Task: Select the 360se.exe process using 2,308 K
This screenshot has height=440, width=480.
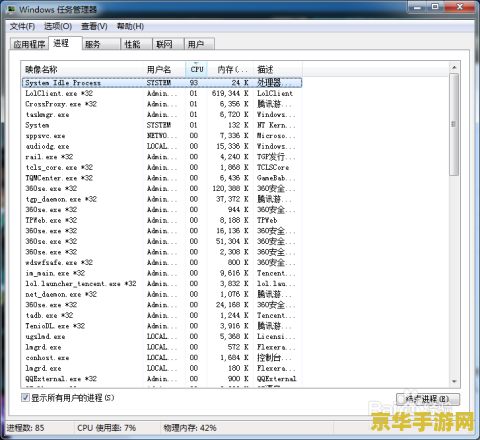Action: (162, 252)
